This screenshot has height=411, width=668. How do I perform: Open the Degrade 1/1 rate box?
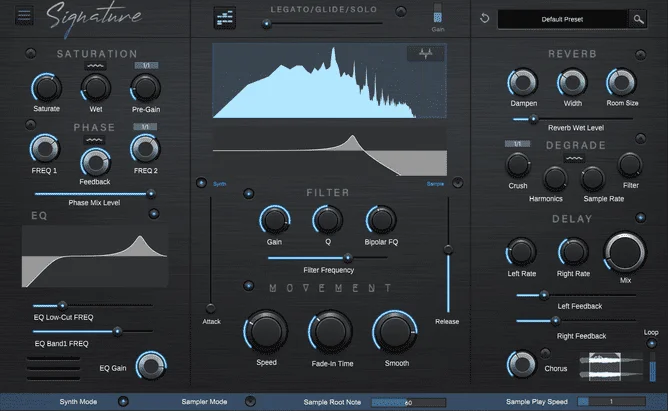(x=518, y=144)
